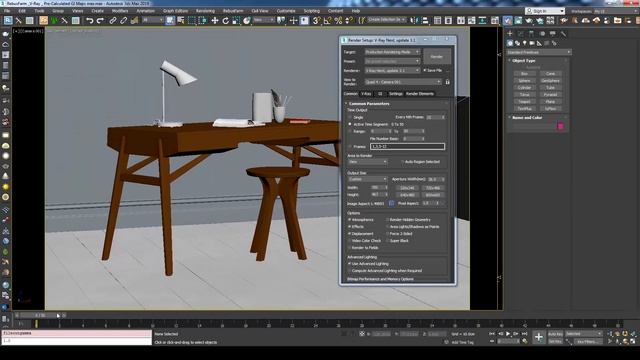Open the Renderer dropdown
Image resolution: width=640 pixels, height=360 pixels.
click(x=392, y=71)
